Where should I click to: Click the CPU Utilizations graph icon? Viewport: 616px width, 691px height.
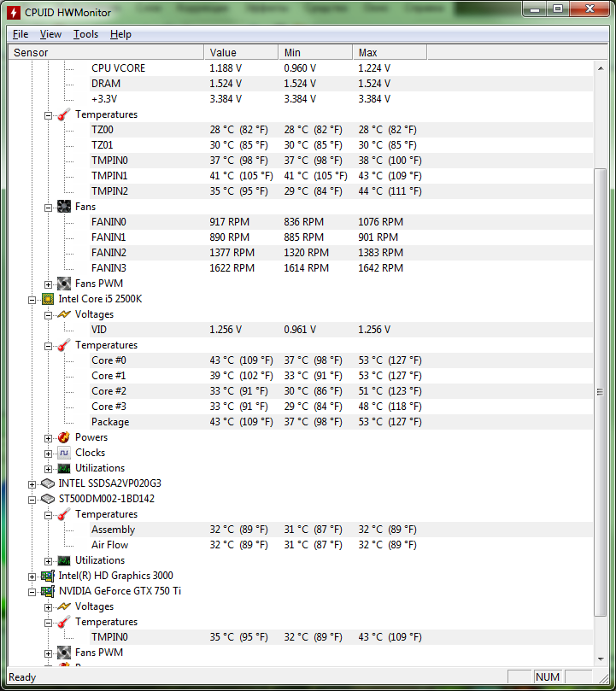click(64, 468)
